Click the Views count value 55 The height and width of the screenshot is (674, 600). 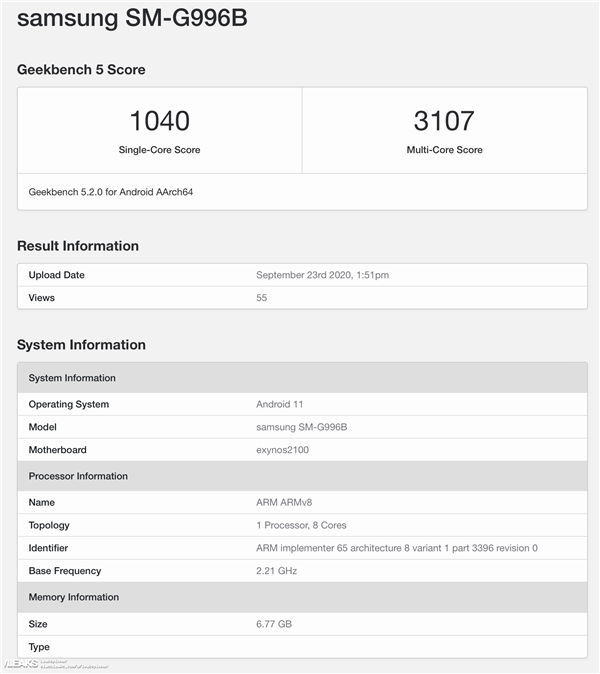262,298
